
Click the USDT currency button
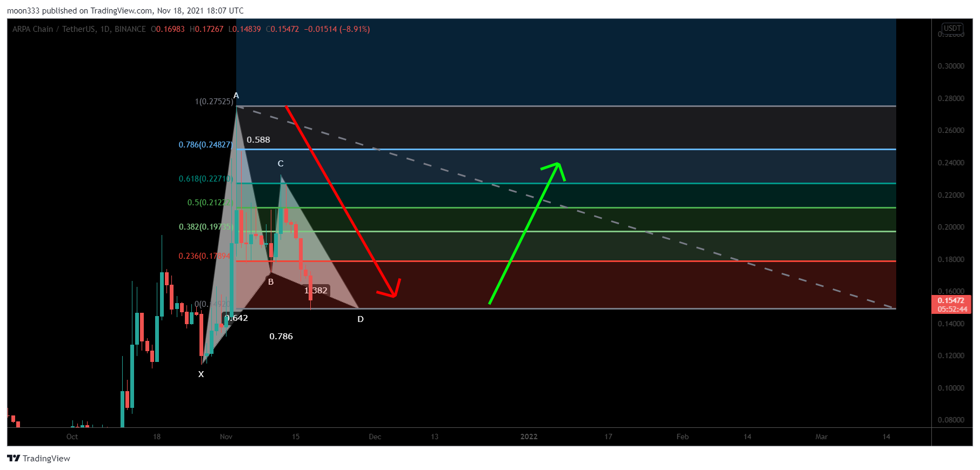[952, 28]
